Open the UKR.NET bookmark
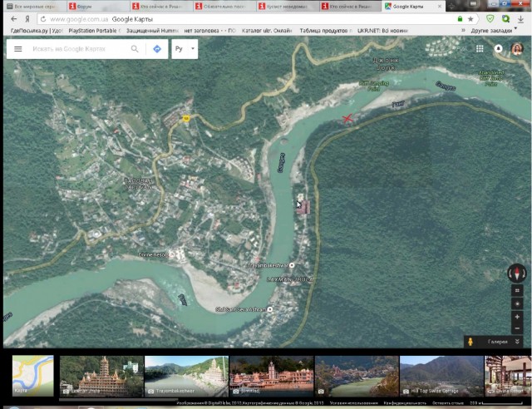Viewport: 532px width, 409px height. point(384,30)
